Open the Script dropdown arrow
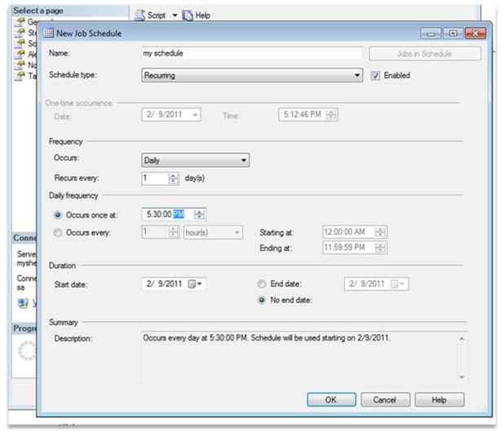 tap(175, 15)
